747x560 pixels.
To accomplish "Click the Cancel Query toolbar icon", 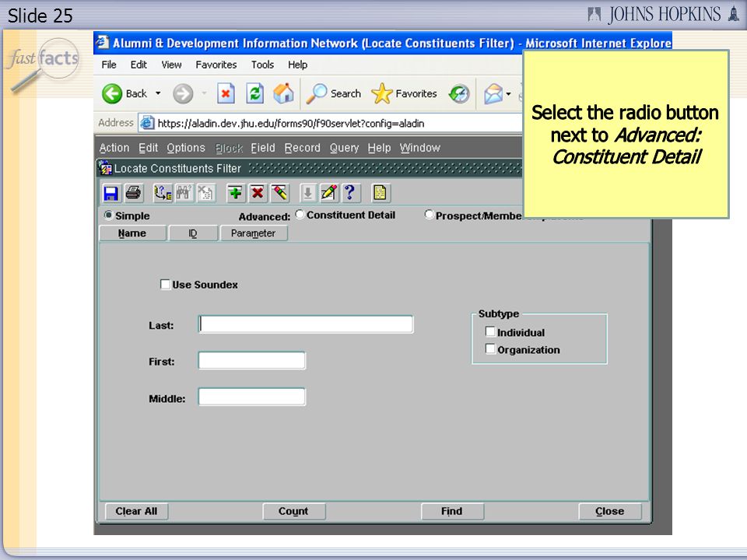I will tap(205, 194).
